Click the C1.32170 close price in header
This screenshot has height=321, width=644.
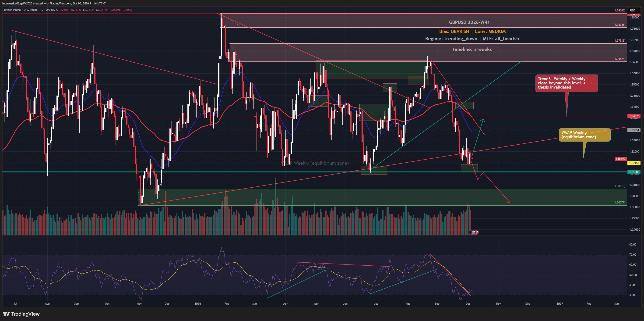click(x=102, y=10)
